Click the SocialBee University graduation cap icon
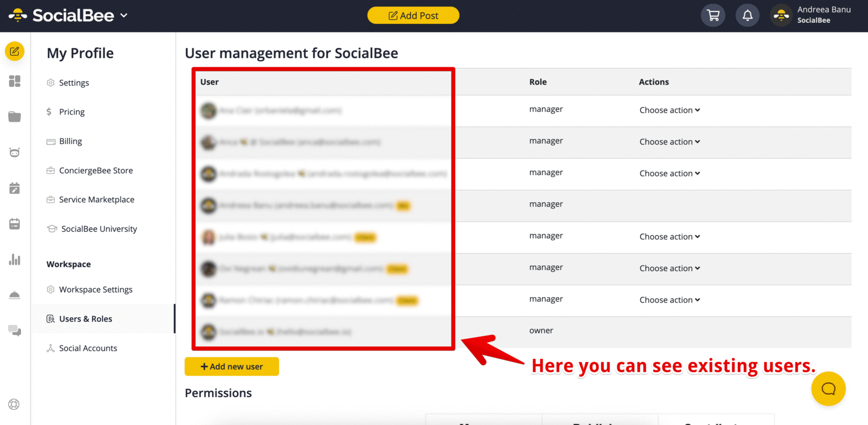Image resolution: width=868 pixels, height=425 pixels. coord(52,229)
